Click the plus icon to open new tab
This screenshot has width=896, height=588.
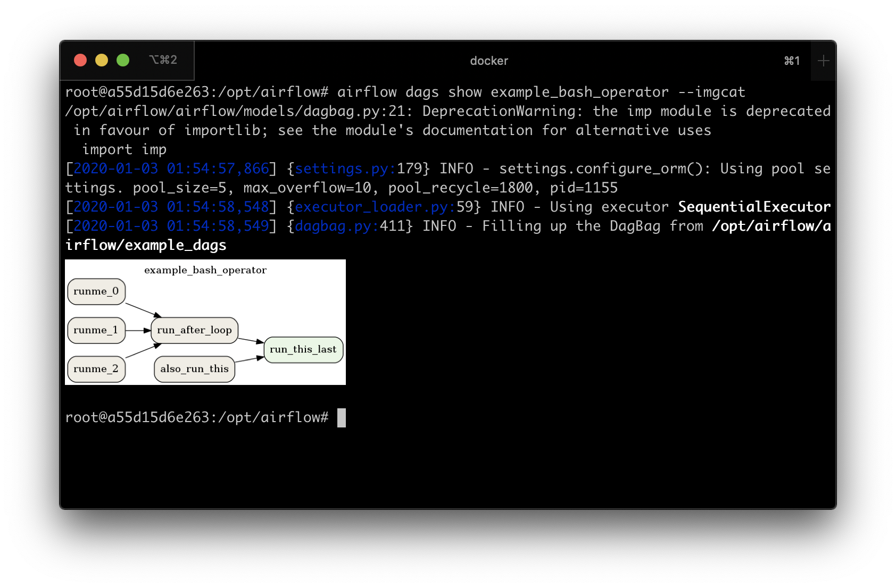tap(823, 61)
